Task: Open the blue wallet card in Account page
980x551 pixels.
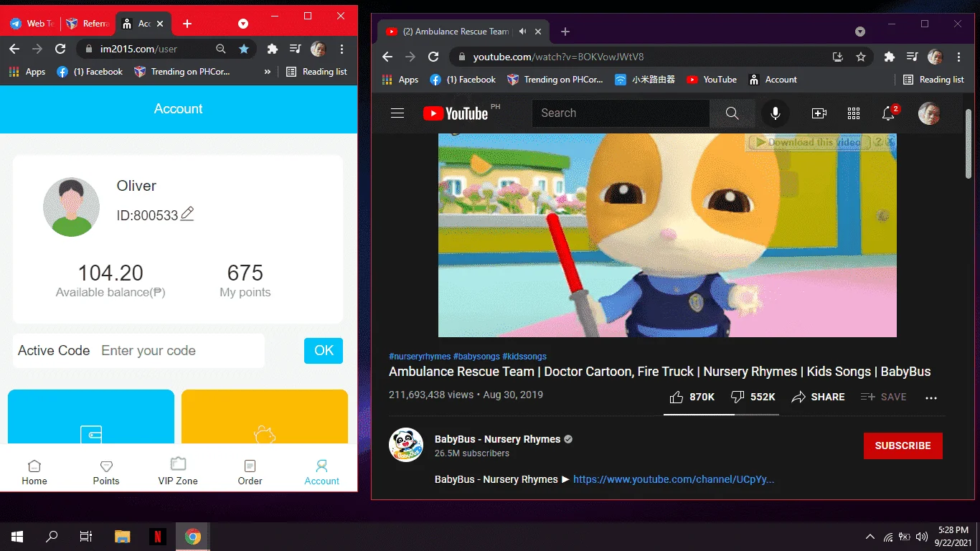Action: pyautogui.click(x=91, y=417)
